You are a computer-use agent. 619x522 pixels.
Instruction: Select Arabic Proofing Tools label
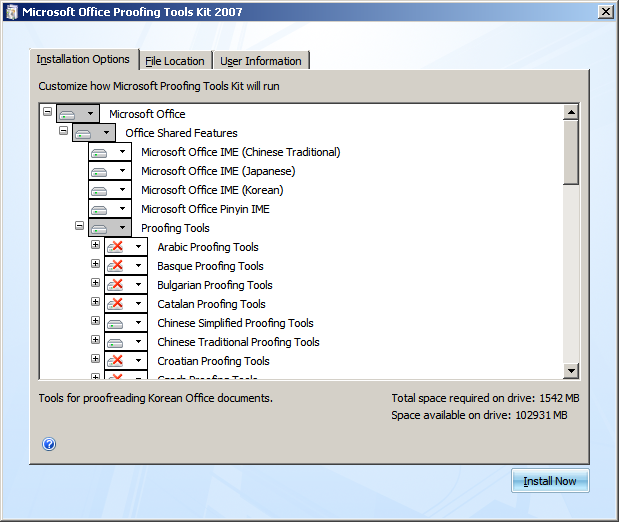click(x=208, y=247)
